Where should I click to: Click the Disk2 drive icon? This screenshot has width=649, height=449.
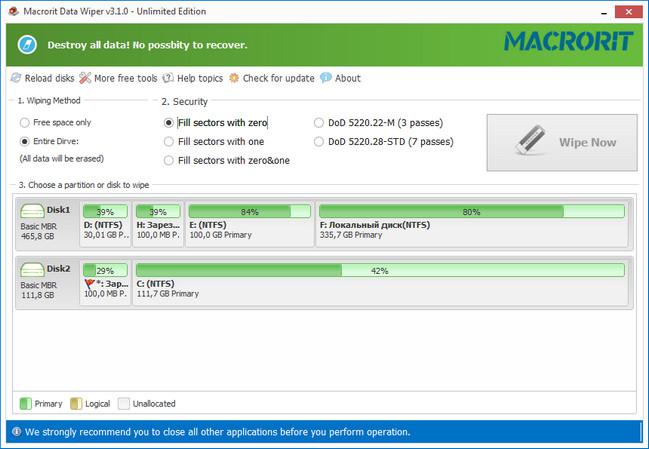[x=32, y=270]
